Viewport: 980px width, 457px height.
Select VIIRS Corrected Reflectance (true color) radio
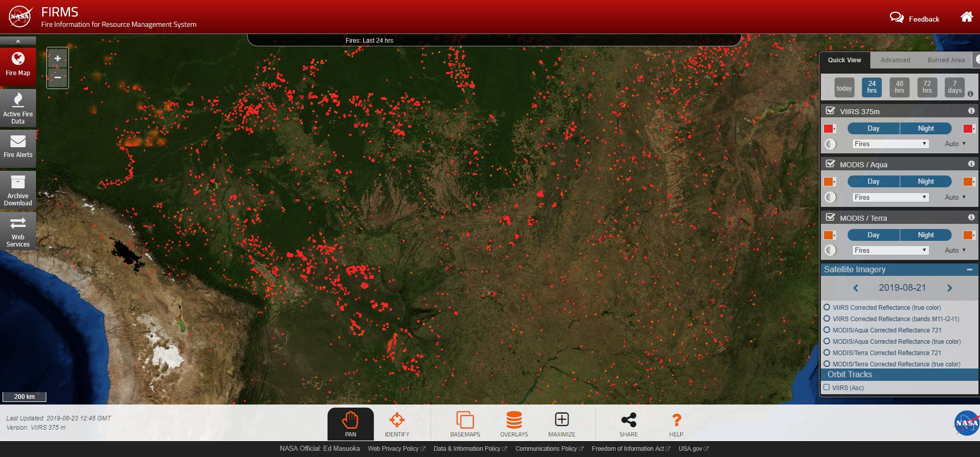(x=827, y=307)
